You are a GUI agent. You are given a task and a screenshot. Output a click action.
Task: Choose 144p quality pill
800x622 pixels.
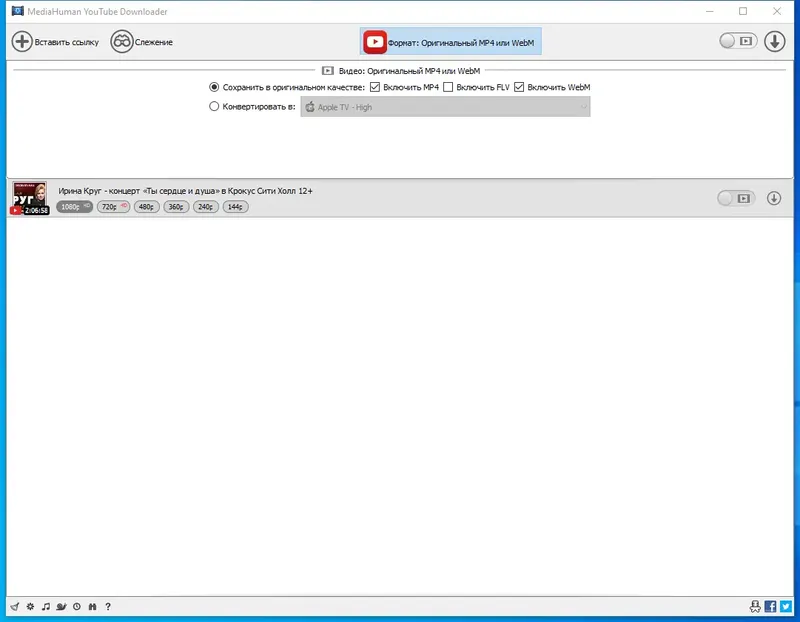(236, 207)
